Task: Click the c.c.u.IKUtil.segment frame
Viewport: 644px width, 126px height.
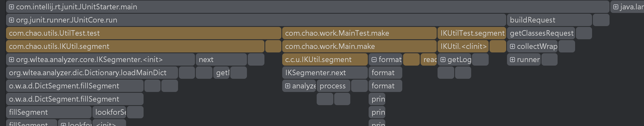Action: click(325, 60)
